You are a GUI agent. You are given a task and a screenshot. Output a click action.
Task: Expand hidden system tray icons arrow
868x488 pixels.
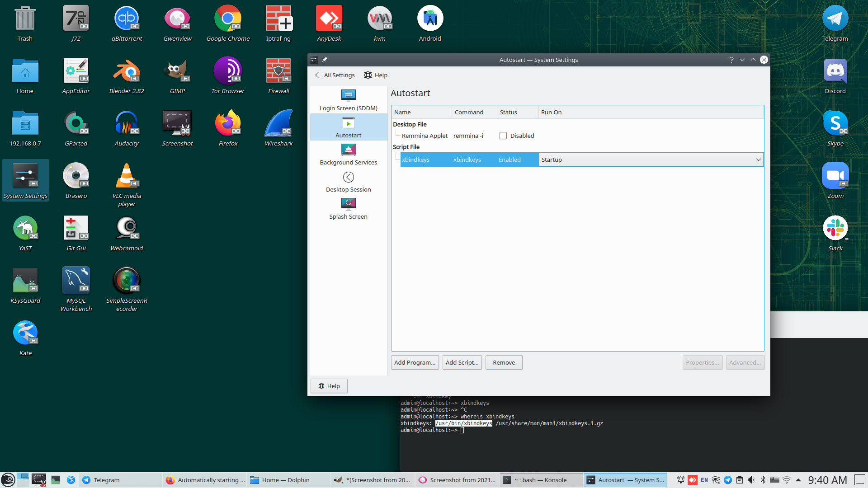(798, 480)
